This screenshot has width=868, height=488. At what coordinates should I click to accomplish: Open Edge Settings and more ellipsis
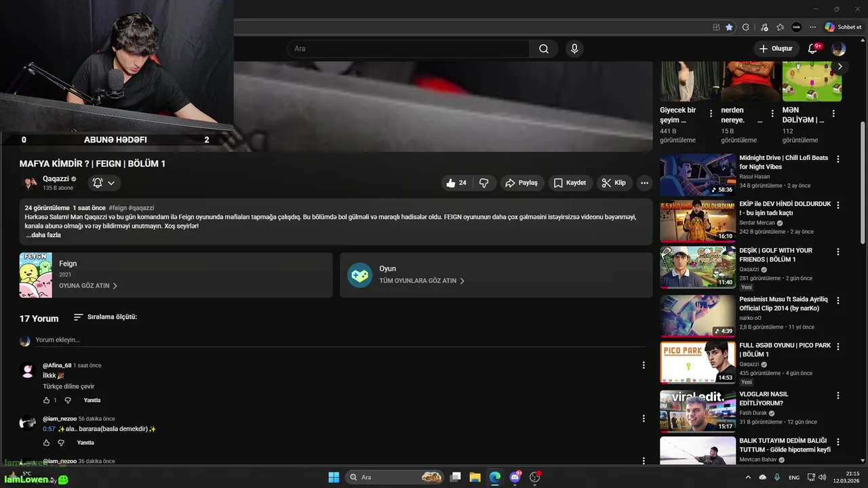tap(812, 27)
